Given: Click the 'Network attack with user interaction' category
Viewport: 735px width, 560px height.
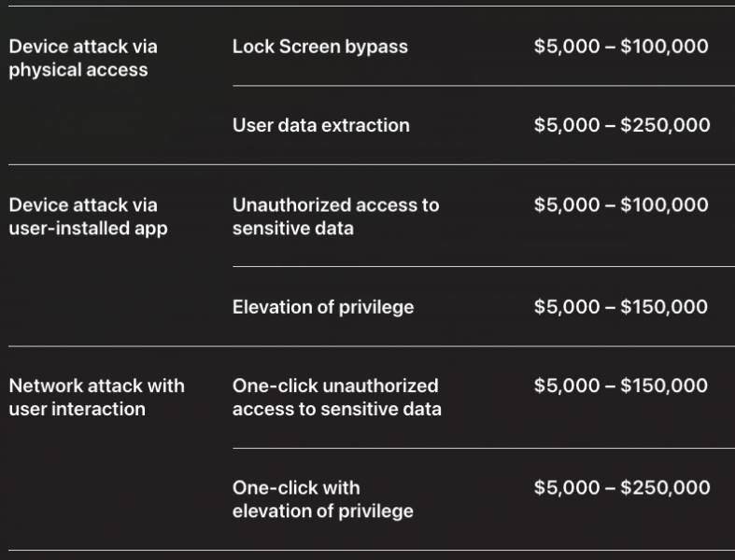Looking at the screenshot, I should 96,398.
